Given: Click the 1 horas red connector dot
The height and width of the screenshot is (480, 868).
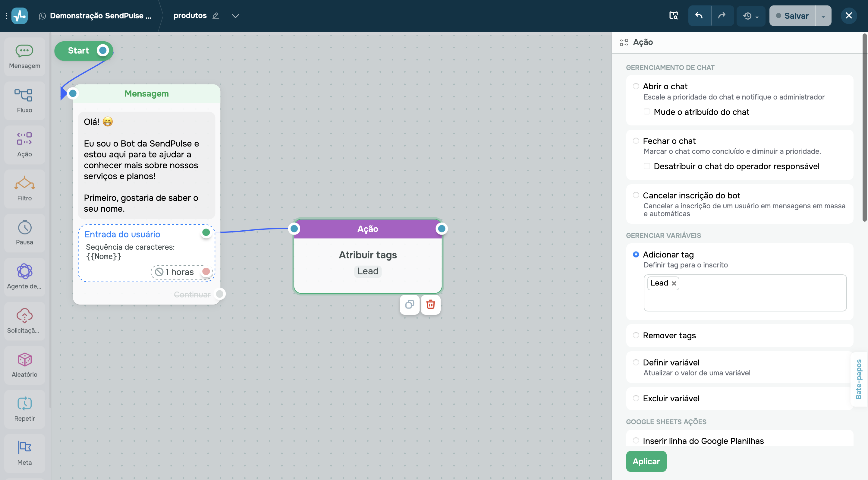Looking at the screenshot, I should click(206, 271).
